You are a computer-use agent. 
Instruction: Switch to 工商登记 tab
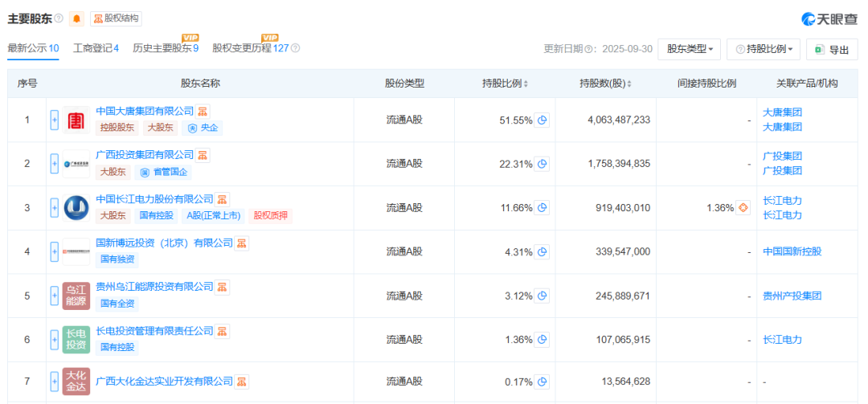click(96, 48)
